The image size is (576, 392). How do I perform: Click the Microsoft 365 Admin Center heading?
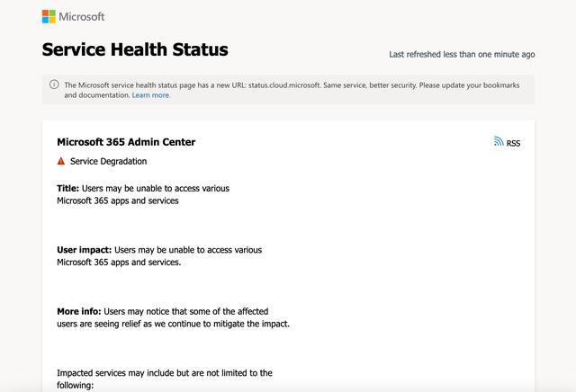(x=126, y=142)
